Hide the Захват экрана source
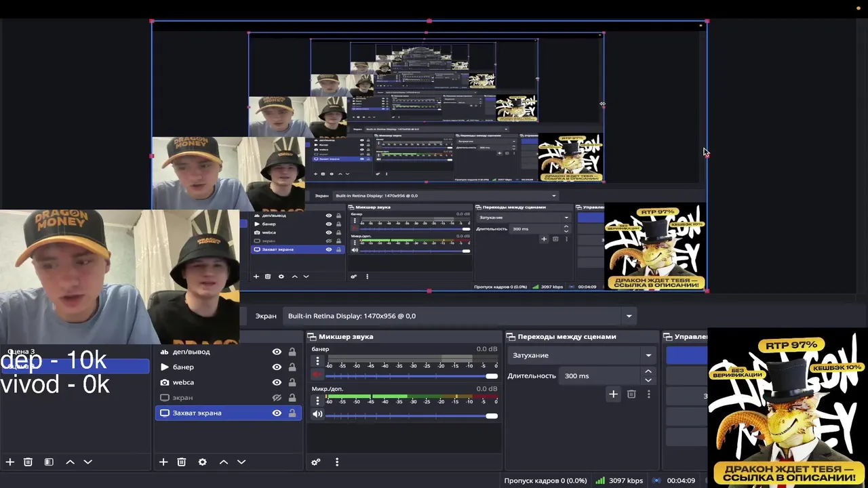Image resolution: width=868 pixels, height=488 pixels. (277, 413)
